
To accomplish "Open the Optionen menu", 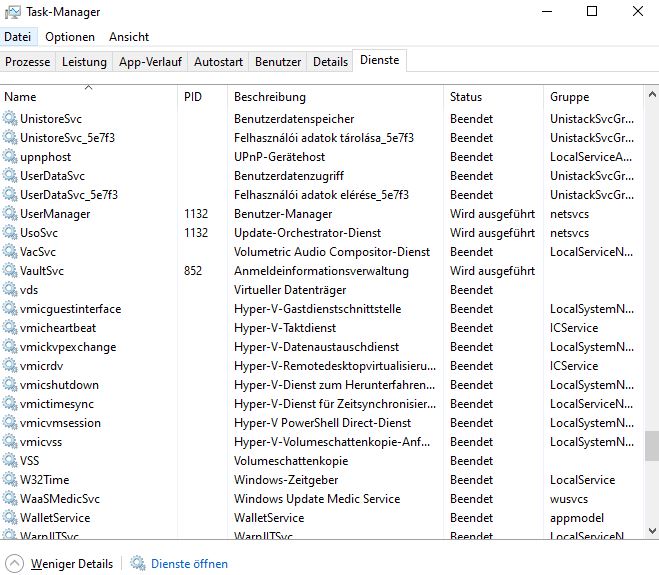I will (70, 37).
